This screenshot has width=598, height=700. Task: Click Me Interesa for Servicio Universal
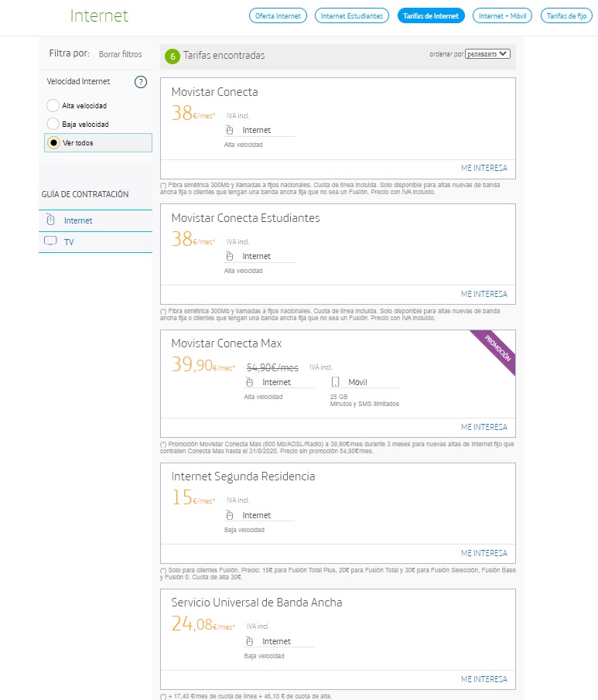click(484, 679)
